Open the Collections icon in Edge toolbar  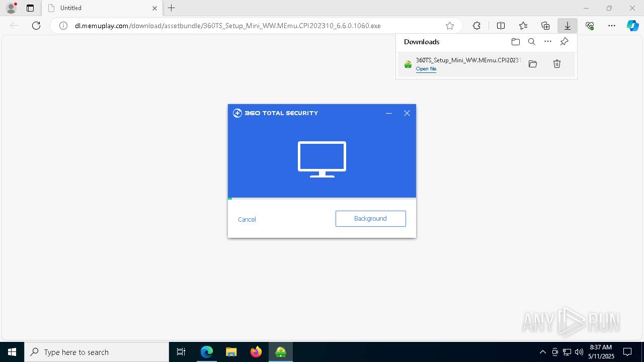(x=545, y=26)
